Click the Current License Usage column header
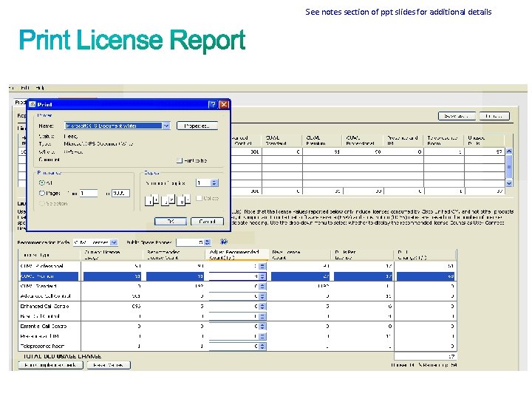Image resolution: width=532 pixels, height=399 pixels. 112,255
